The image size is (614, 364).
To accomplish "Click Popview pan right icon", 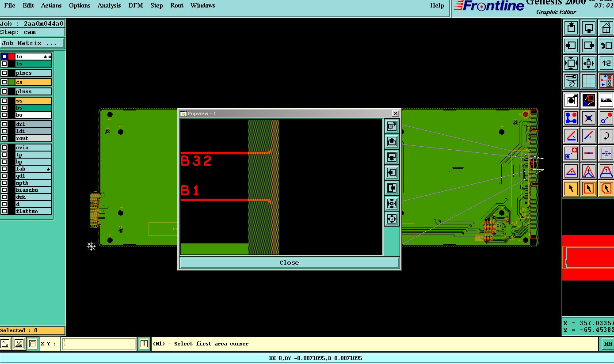I will click(392, 188).
